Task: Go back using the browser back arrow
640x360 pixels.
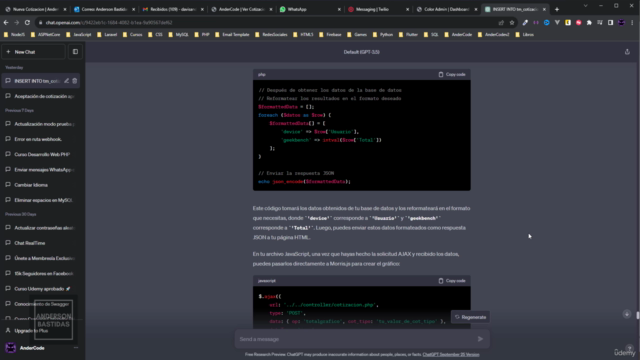Action: (x=6, y=22)
